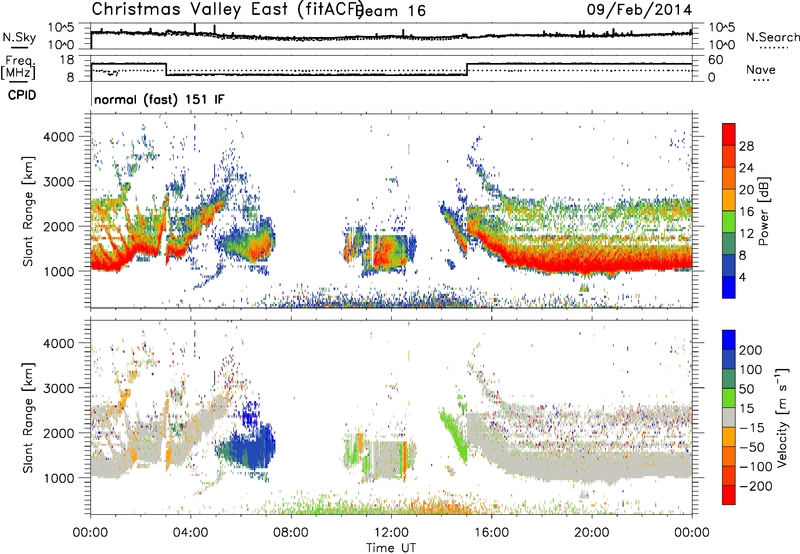Image resolution: width=800 pixels, height=554 pixels.
Task: Click the '60' label on Nave axis
Action: click(716, 60)
